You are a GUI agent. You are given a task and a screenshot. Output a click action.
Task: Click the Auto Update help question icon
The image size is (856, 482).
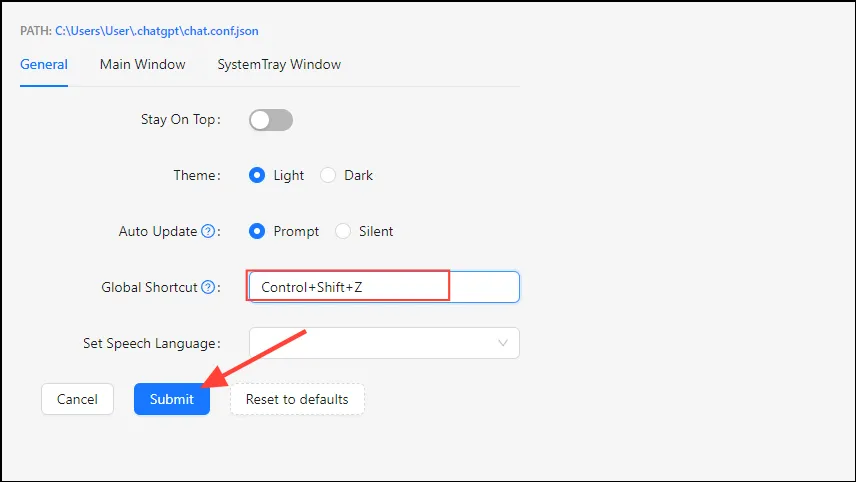(208, 231)
